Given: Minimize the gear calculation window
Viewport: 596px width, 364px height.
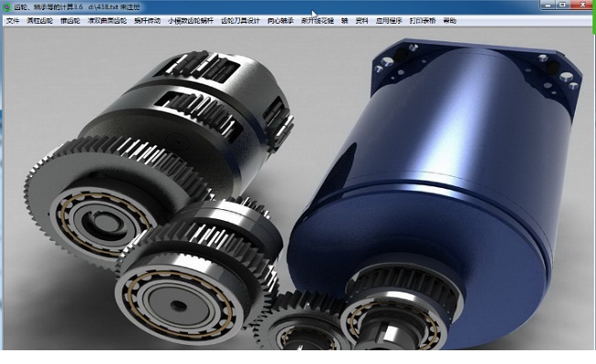Looking at the screenshot, I should [548, 5].
